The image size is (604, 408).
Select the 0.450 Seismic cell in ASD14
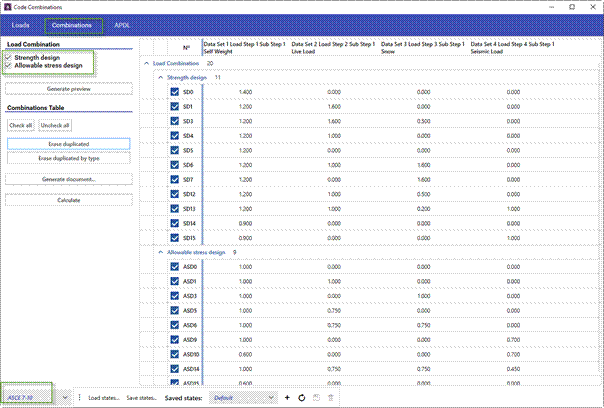(x=513, y=369)
